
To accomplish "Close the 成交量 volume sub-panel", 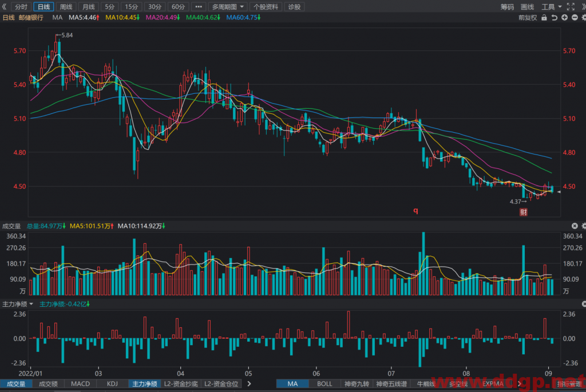I will [x=575, y=225].
